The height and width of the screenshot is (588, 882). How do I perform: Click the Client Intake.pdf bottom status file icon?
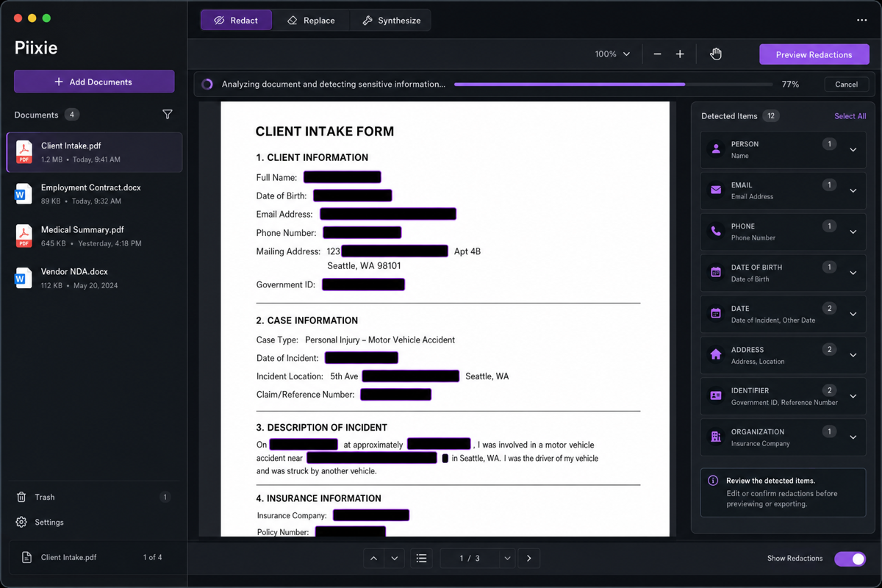tap(26, 558)
